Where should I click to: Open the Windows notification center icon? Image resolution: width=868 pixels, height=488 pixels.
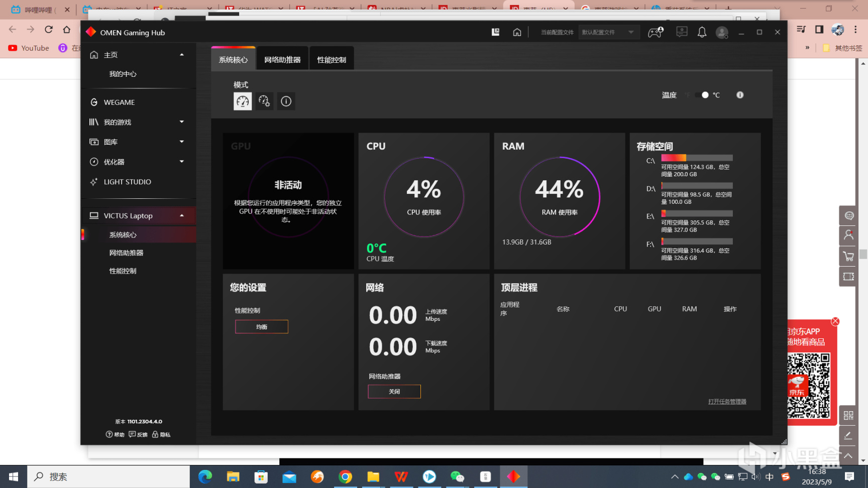849,476
